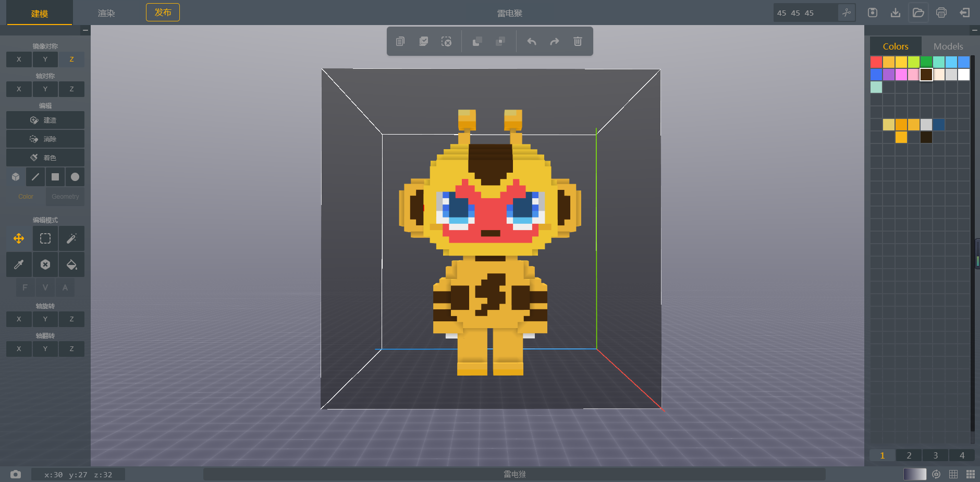The height and width of the screenshot is (482, 980).
Task: Select the Geometry sub-tab
Action: point(65,197)
